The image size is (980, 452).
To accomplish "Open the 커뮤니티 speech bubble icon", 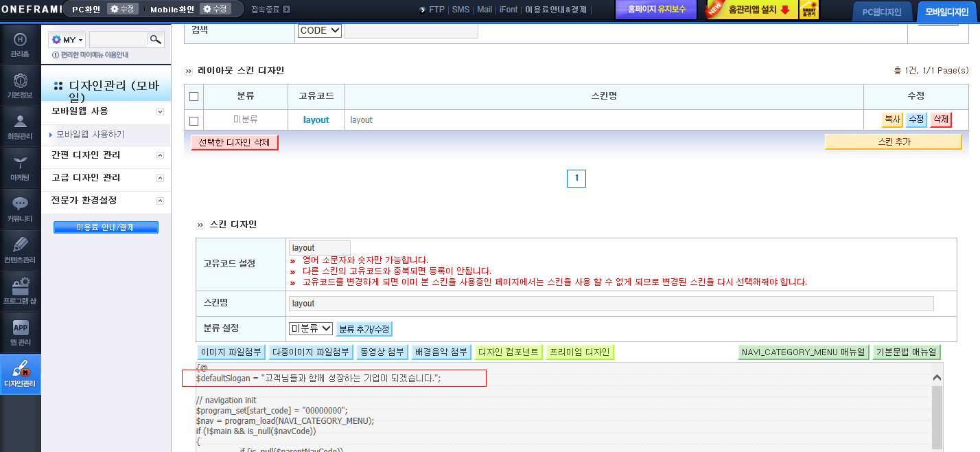I will point(20,210).
